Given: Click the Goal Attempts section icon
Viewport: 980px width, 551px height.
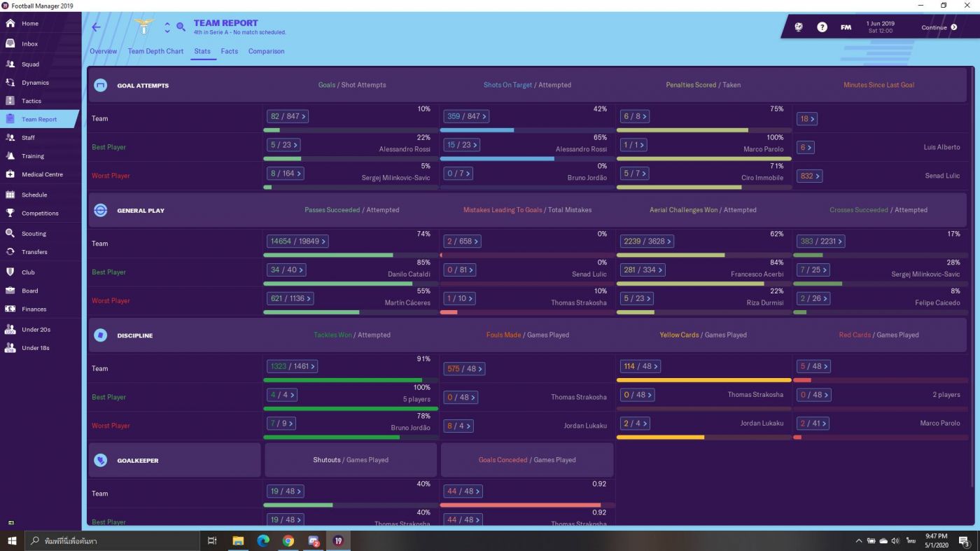Looking at the screenshot, I should coord(100,85).
